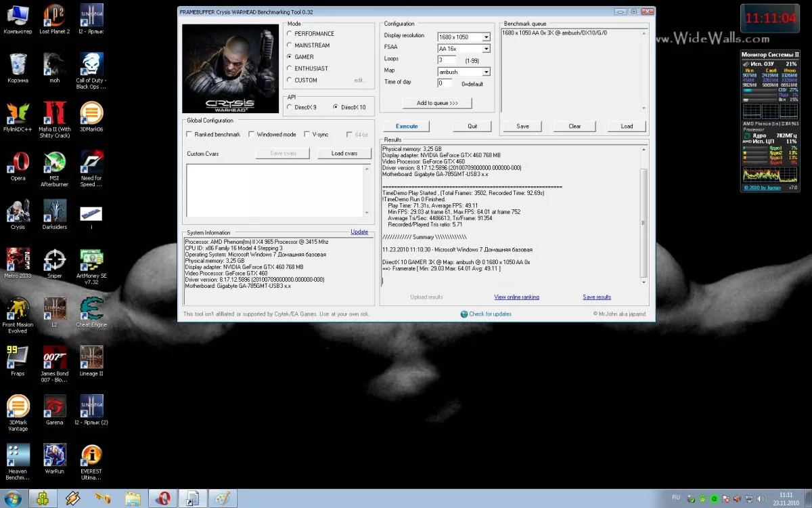Open Cheat Engine desktop icon
This screenshot has height=508, width=812.
[x=91, y=309]
